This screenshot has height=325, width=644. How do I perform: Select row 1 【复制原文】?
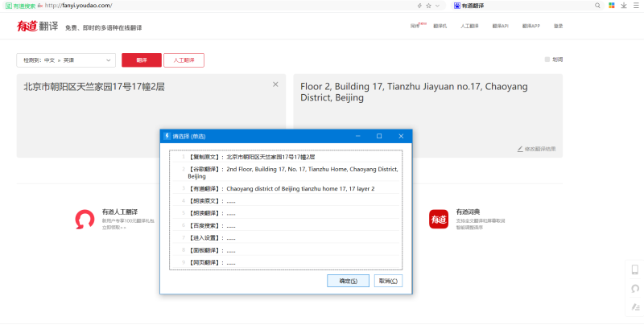286,157
